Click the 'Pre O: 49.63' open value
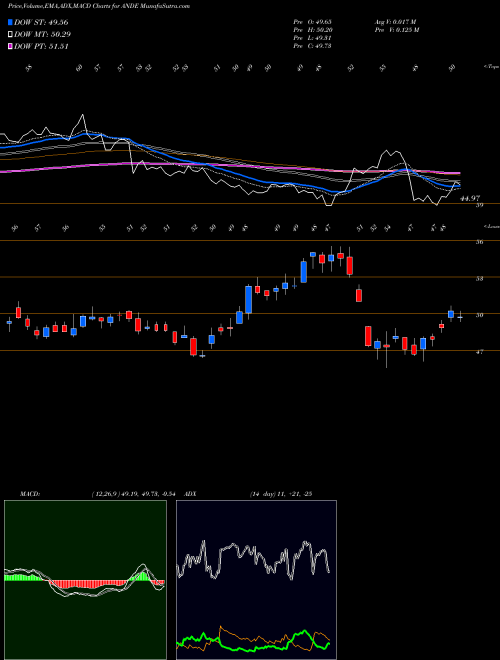Viewport: 500px width, 660px height. (313, 22)
